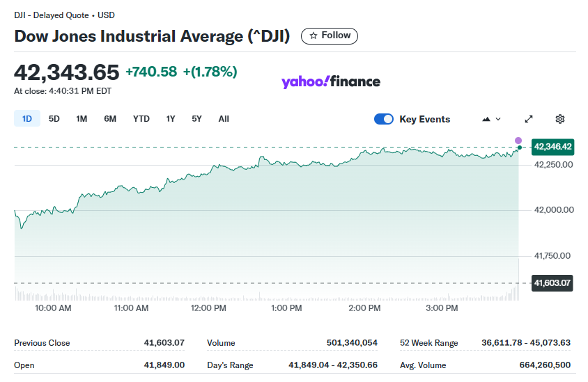Click the purple key event marker

pos(518,141)
